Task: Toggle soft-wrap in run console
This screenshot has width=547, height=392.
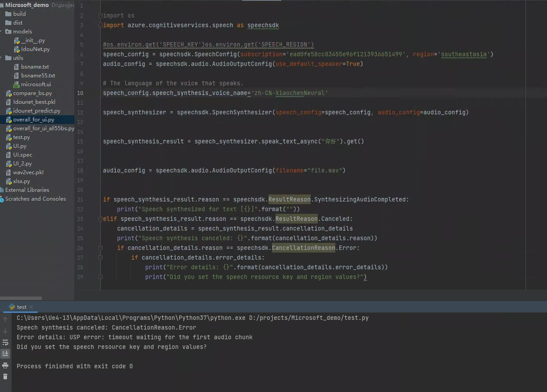Action: pyautogui.click(x=5, y=343)
